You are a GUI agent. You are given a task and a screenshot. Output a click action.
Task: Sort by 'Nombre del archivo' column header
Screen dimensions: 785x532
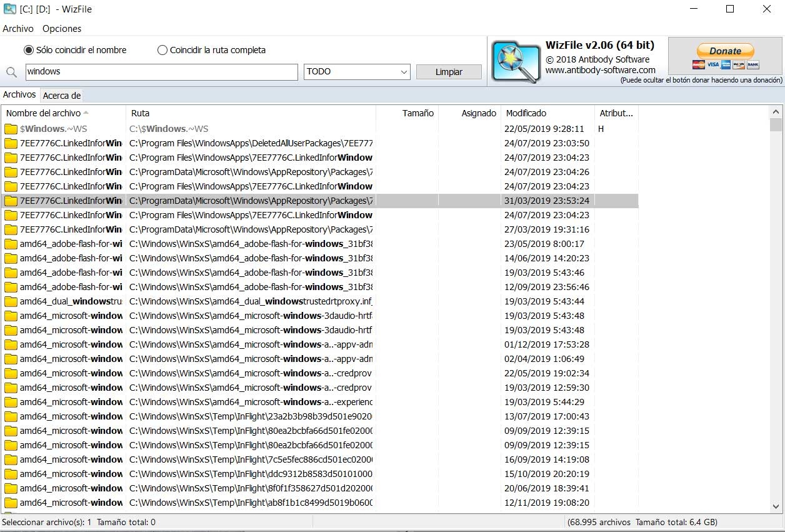(x=64, y=113)
